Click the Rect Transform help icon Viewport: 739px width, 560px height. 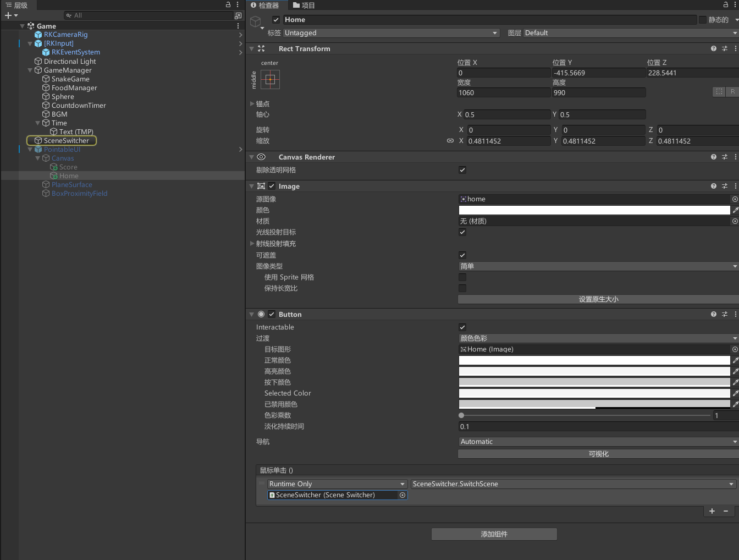(x=714, y=48)
